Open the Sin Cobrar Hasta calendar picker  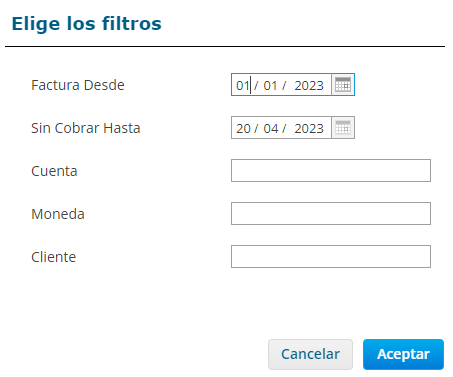[343, 128]
